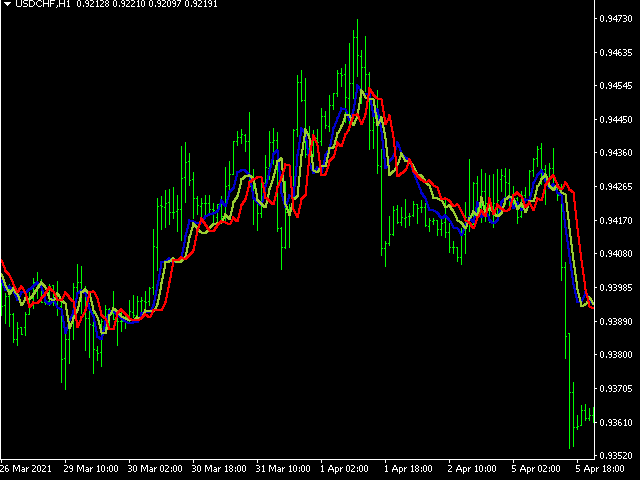Click the 0.94080 price scale label

point(616,253)
